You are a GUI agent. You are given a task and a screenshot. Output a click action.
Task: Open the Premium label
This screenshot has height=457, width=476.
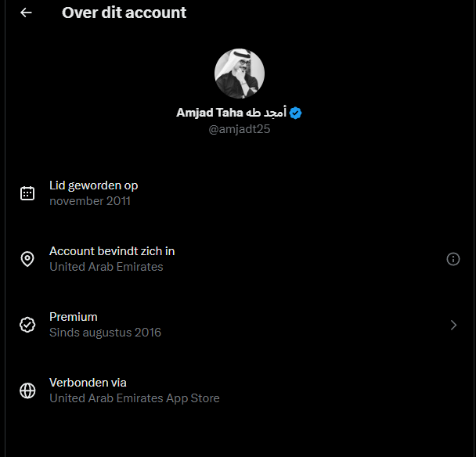pos(74,317)
